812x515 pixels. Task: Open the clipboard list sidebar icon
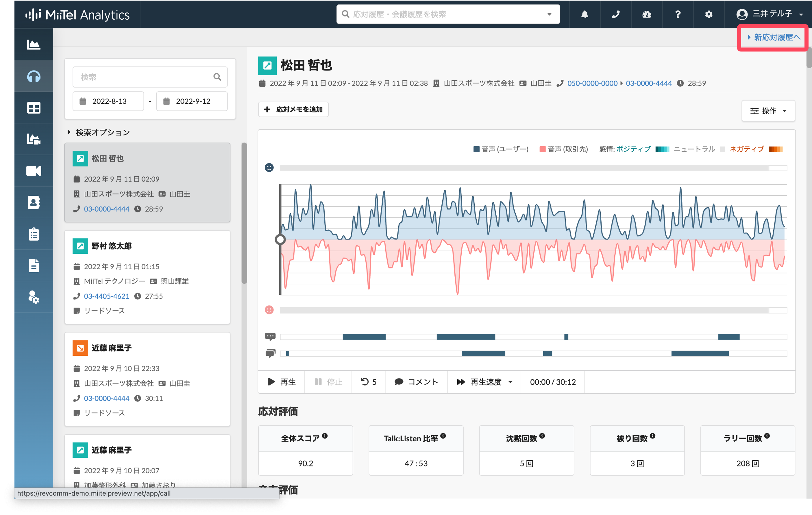34,234
